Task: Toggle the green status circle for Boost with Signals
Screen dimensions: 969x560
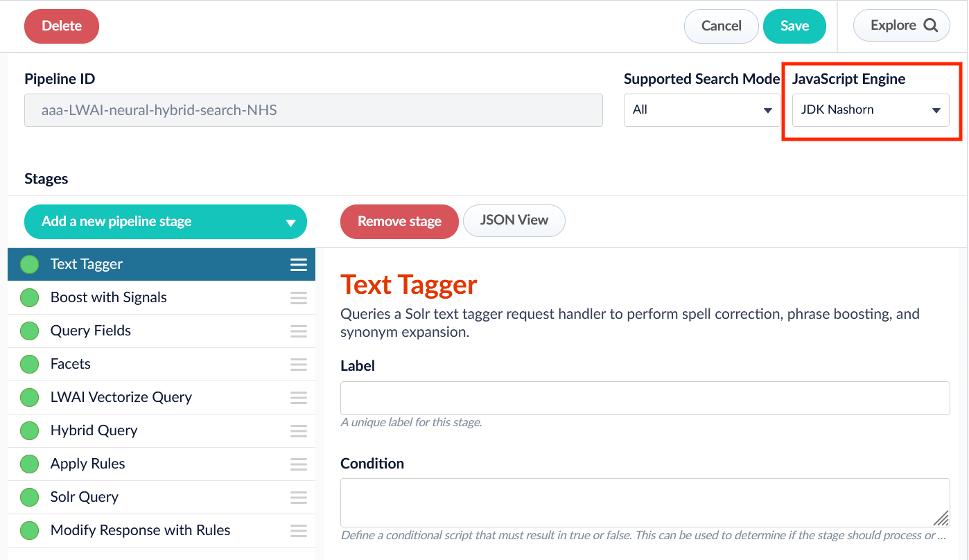Action: click(x=29, y=297)
